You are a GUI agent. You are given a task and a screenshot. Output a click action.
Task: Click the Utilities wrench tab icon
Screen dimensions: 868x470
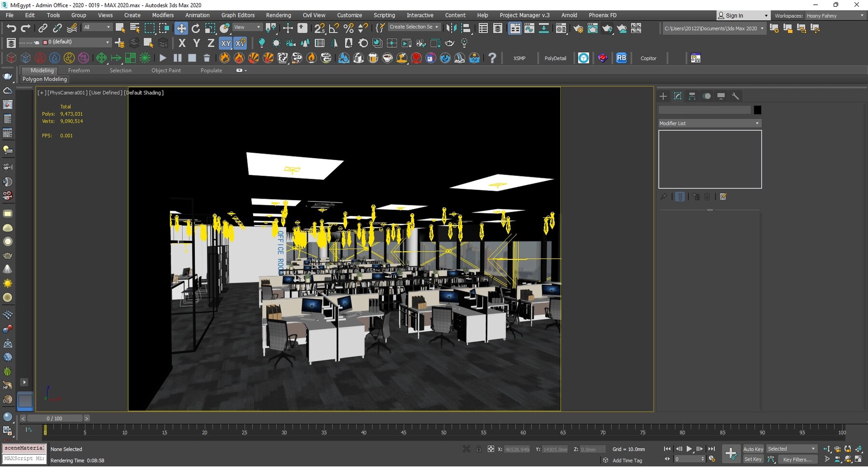pos(736,96)
